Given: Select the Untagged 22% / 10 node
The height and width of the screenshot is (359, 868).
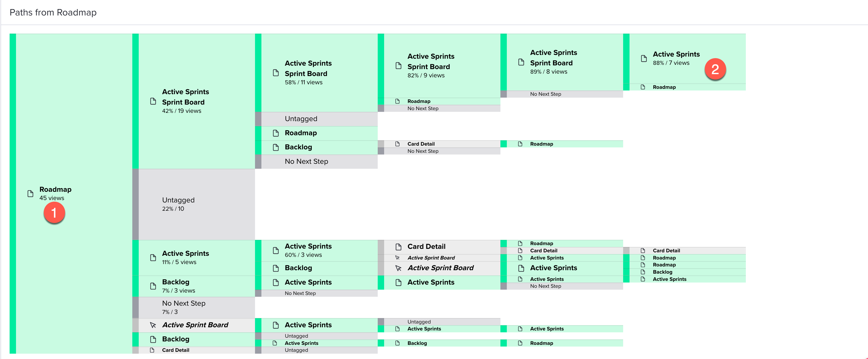Looking at the screenshot, I should [x=197, y=204].
